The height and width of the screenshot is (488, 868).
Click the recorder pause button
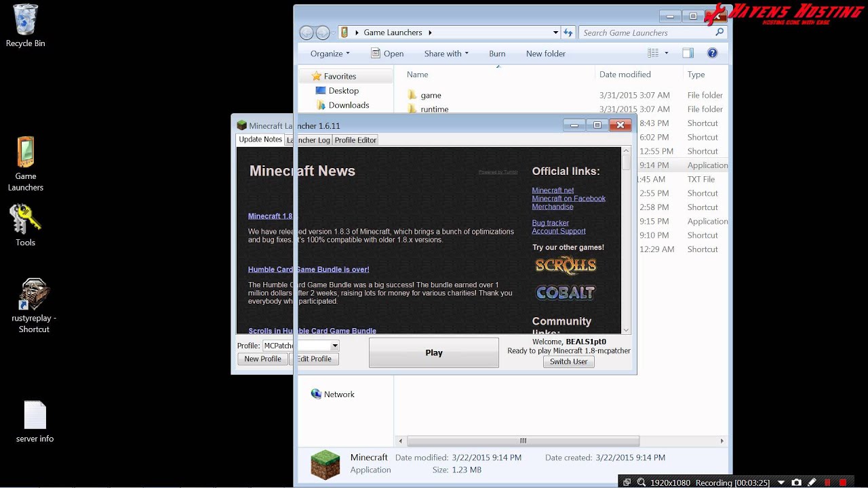[827, 482]
